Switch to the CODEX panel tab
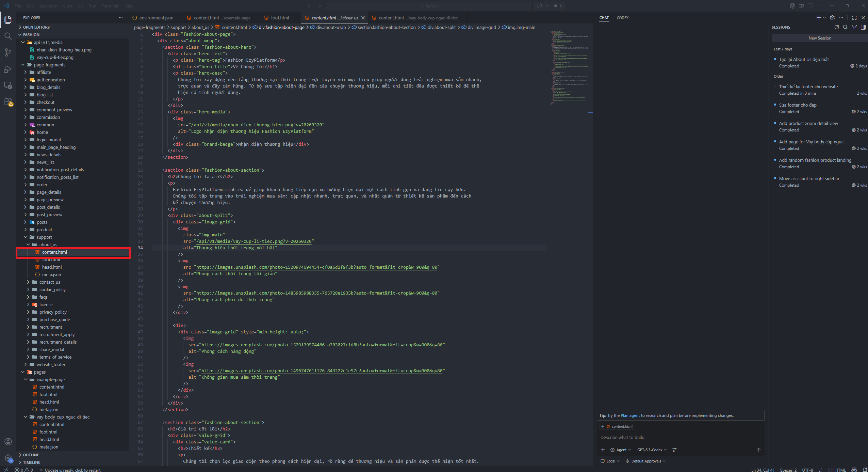The image size is (868, 472). click(x=622, y=18)
